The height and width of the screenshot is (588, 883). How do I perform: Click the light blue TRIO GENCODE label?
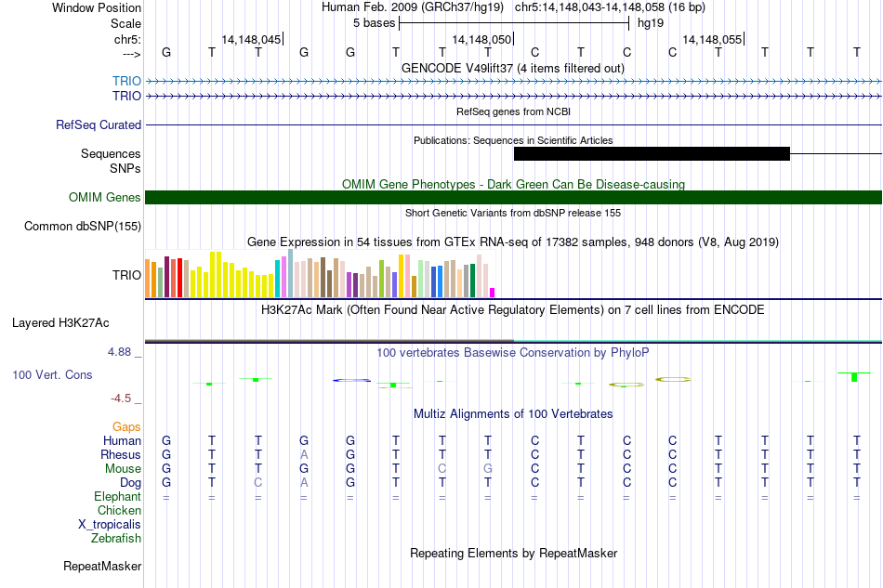tap(126, 81)
